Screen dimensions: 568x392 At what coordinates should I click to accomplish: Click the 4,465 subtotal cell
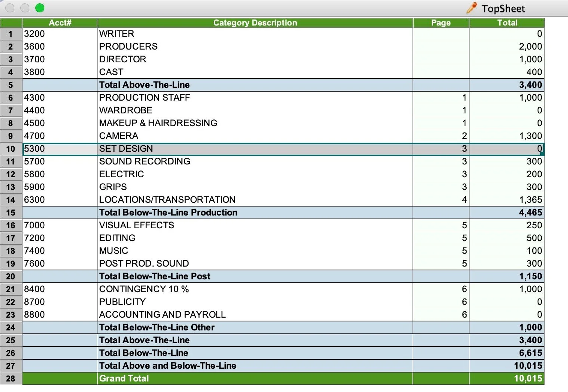507,213
